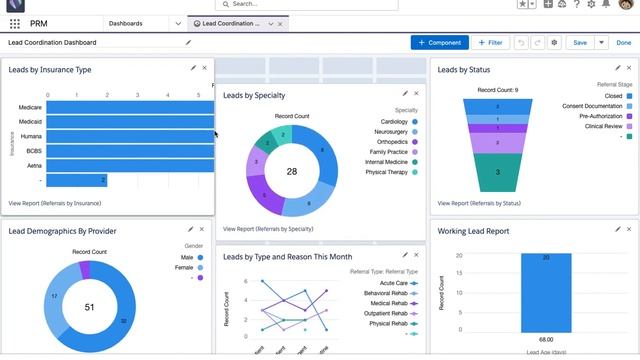Click the PRM app name
640x360 pixels.
click(x=39, y=24)
